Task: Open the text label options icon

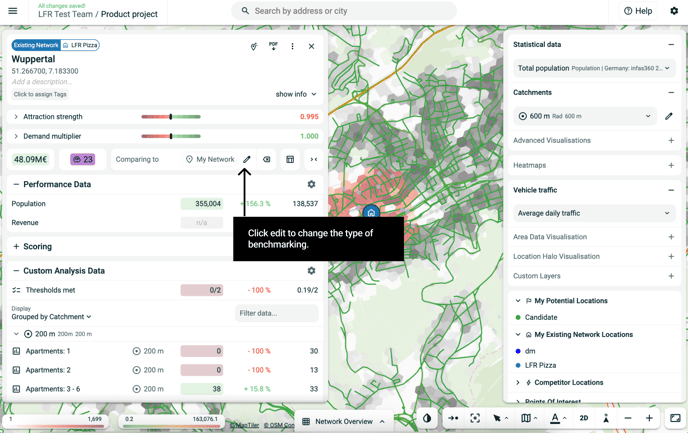Action: 558,419
